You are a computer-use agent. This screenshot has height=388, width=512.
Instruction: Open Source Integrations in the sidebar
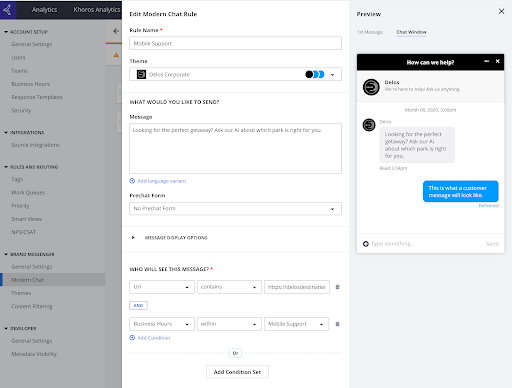(x=35, y=145)
